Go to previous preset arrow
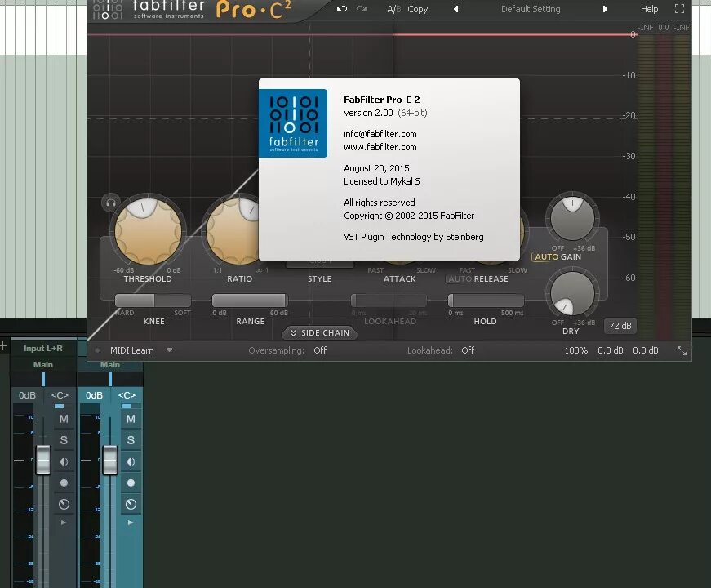Viewport: 711px width, 588px height. (455, 9)
